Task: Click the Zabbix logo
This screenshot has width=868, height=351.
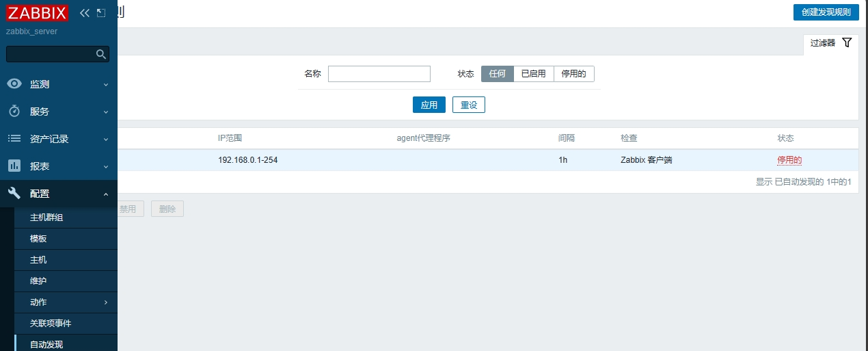Action: (38, 13)
